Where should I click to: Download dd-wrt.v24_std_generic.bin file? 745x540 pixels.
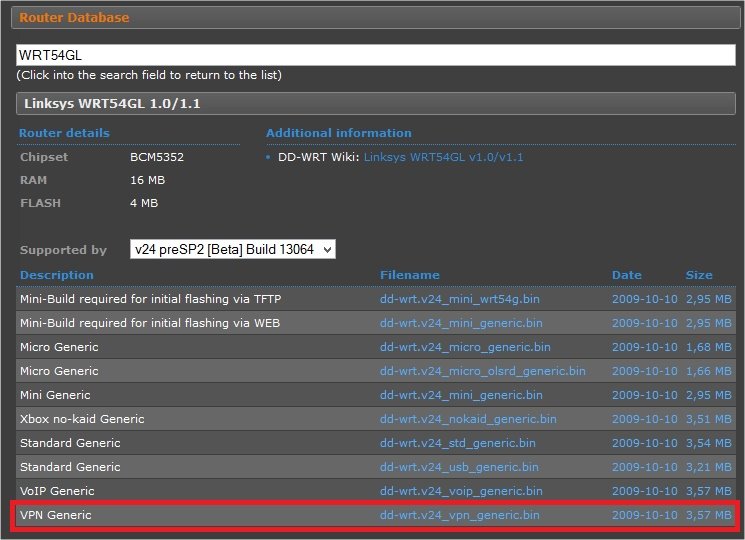coord(457,443)
